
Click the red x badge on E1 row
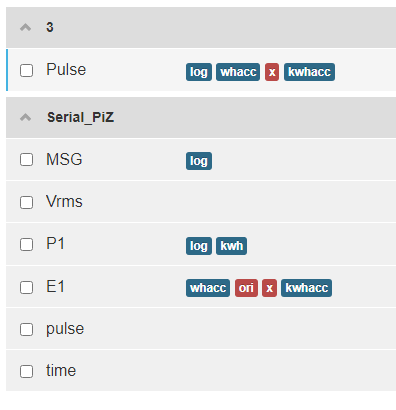269,288
